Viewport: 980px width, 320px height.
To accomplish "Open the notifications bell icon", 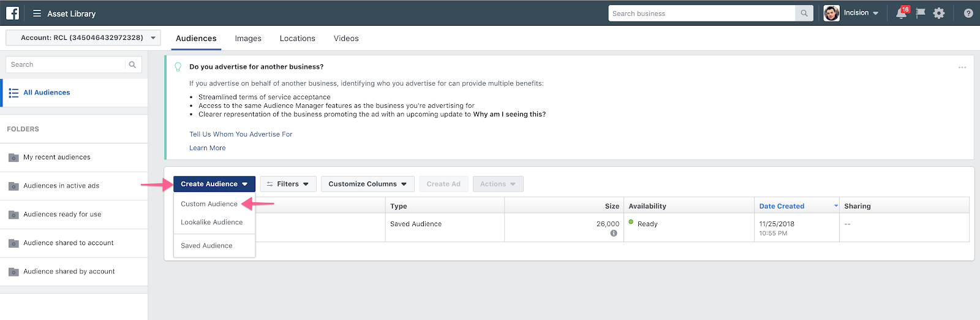I will [901, 13].
